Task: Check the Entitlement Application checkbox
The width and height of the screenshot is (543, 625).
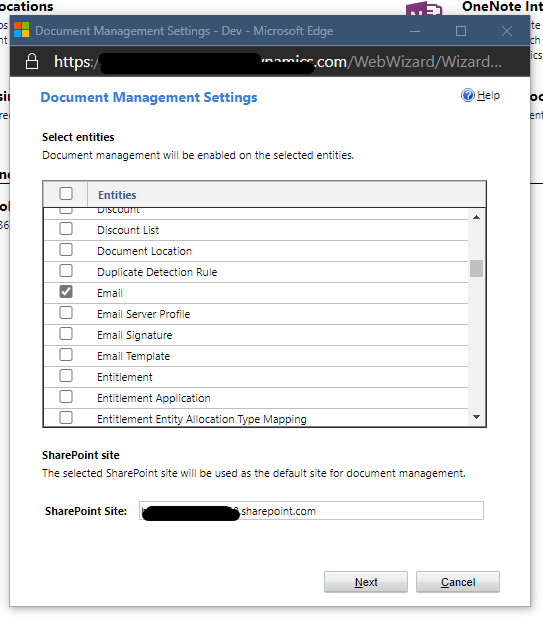Action: pyautogui.click(x=66, y=397)
